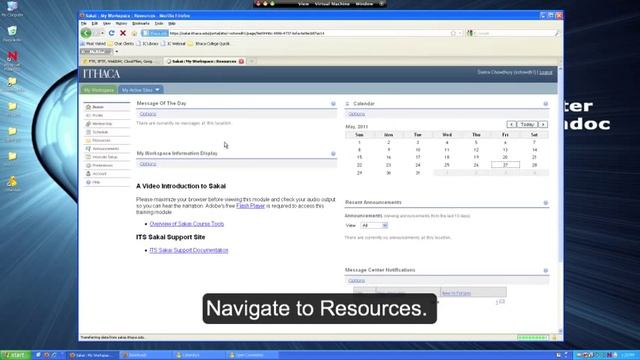Screen dimensions: 640x360
Task: Open a new browser tab
Action: point(252,61)
